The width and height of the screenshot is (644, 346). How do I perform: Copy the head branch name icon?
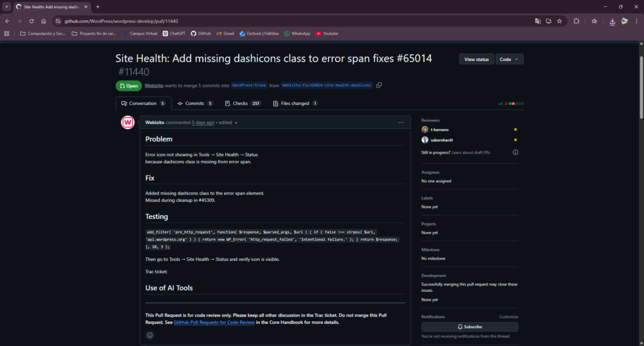(x=379, y=85)
